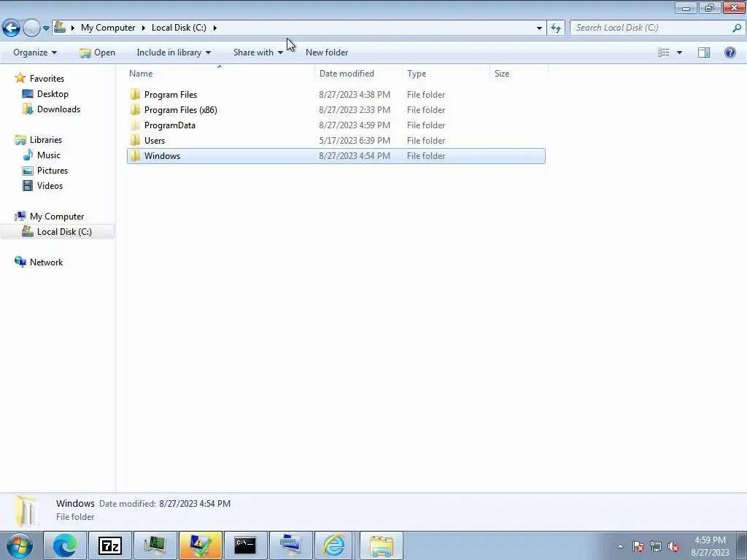
Task: Expand the arrow after Local Disk (C:) breadcrumb
Action: tap(215, 28)
